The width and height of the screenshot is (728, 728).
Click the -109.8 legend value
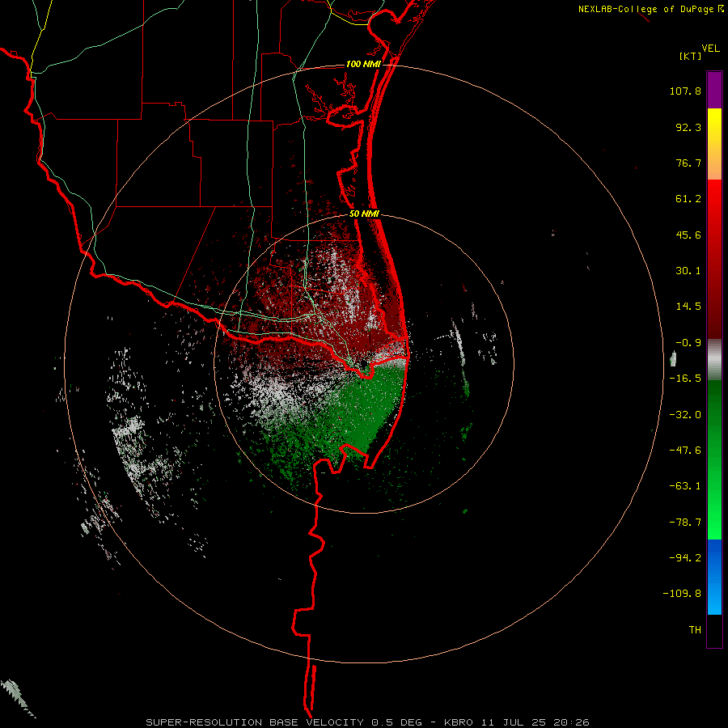(682, 594)
